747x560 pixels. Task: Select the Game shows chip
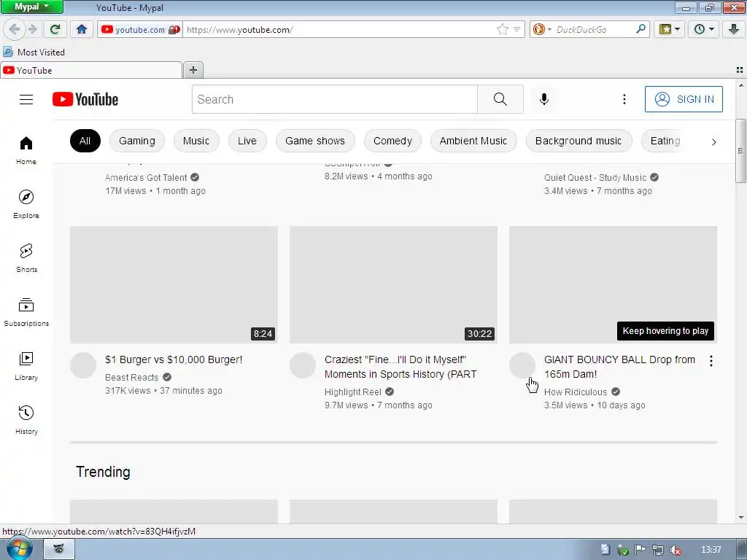tap(315, 141)
